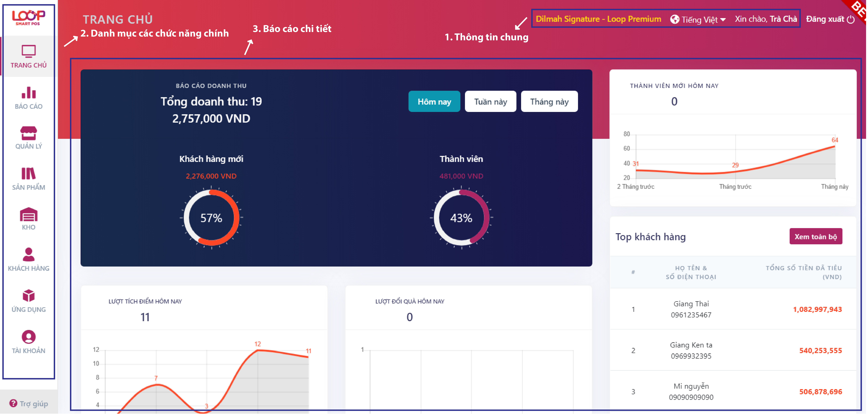Click customer row Mi nguyễn
868x416 pixels.
point(733,391)
